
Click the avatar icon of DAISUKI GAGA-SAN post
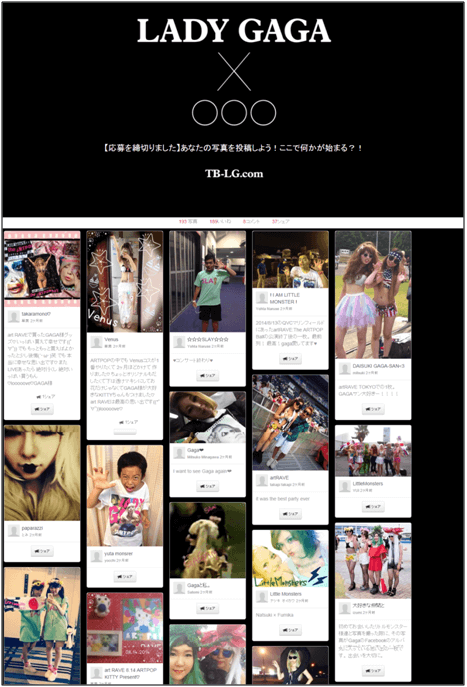[345, 368]
